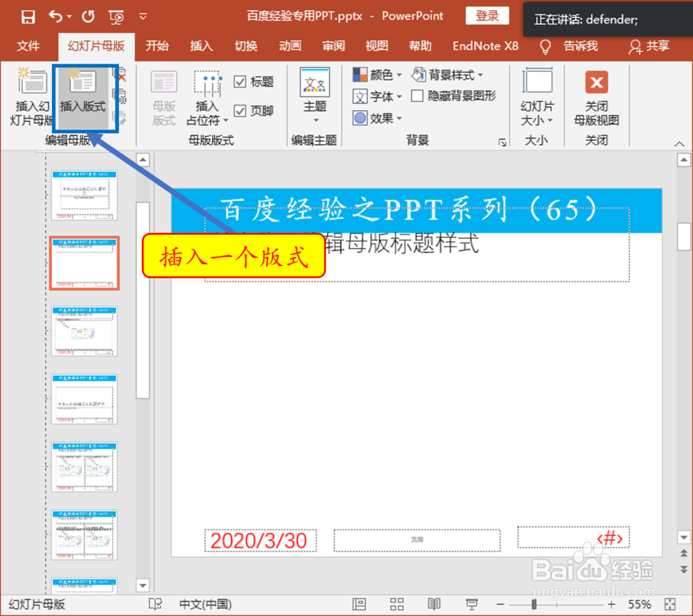
Task: Undo the last action
Action: tap(55, 17)
